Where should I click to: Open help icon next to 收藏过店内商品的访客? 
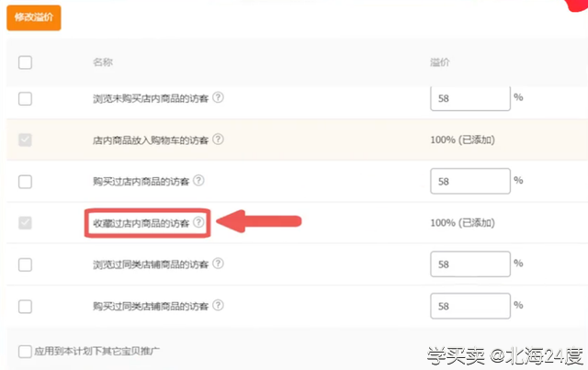[198, 222]
